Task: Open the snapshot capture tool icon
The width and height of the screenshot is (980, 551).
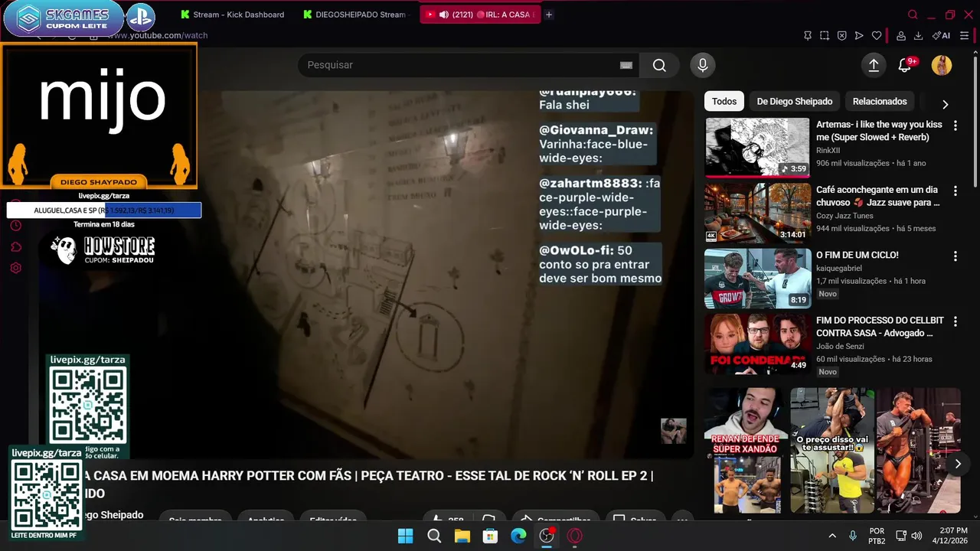Action: [x=825, y=35]
